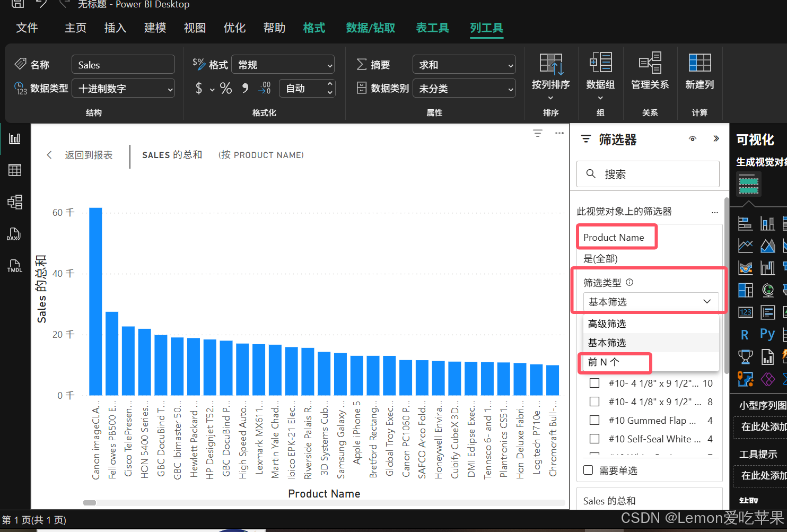Select treemap visual
787x532 pixels.
(745, 290)
